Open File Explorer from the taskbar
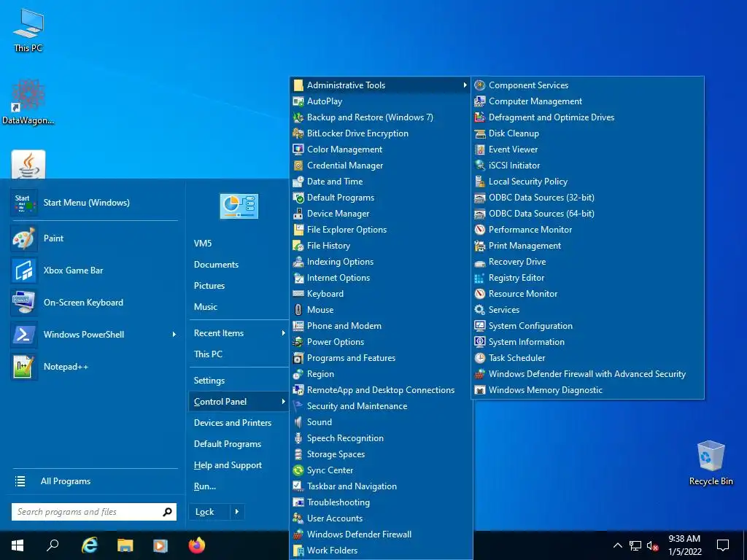Viewport: 747px width, 560px height. (x=125, y=545)
